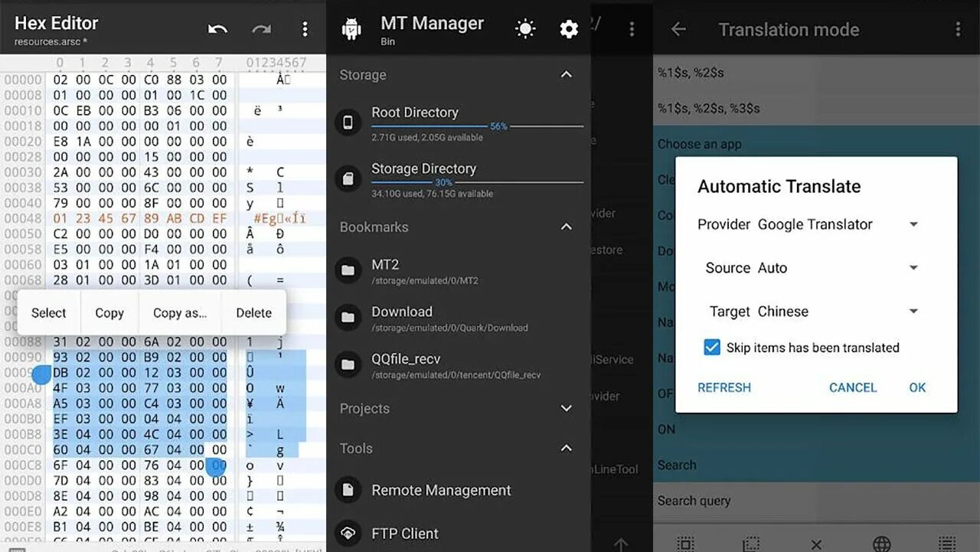Viewport: 980px width, 552px height.
Task: Grab the upper blue selection handle
Action: point(41,375)
